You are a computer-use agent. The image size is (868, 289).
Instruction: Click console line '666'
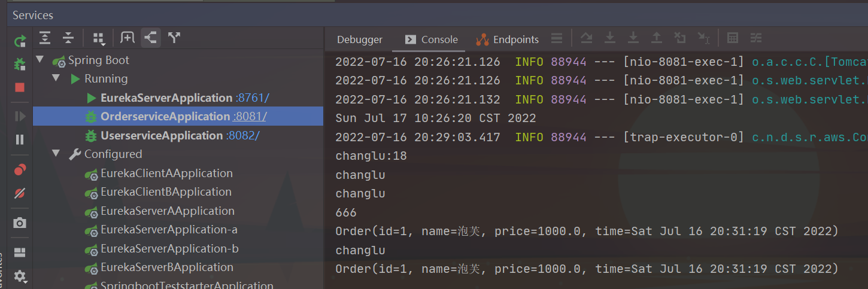[x=346, y=212]
